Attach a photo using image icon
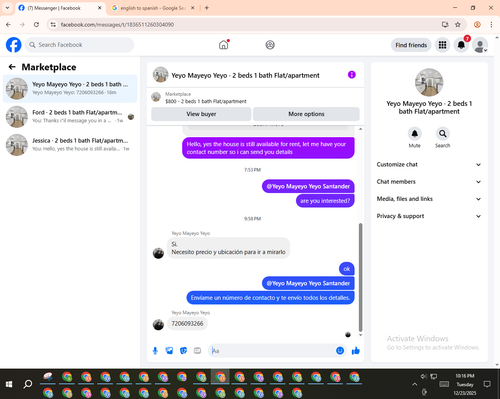This screenshot has width=500, height=399. [169, 351]
